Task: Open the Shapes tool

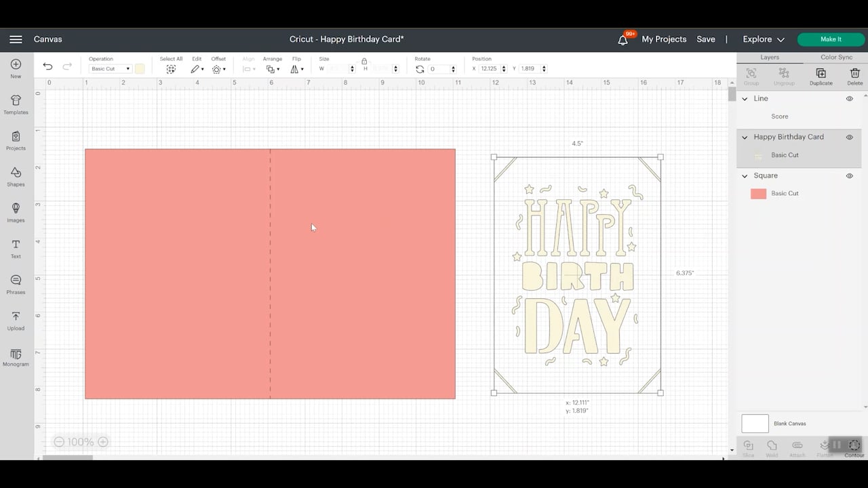Action: (x=16, y=176)
